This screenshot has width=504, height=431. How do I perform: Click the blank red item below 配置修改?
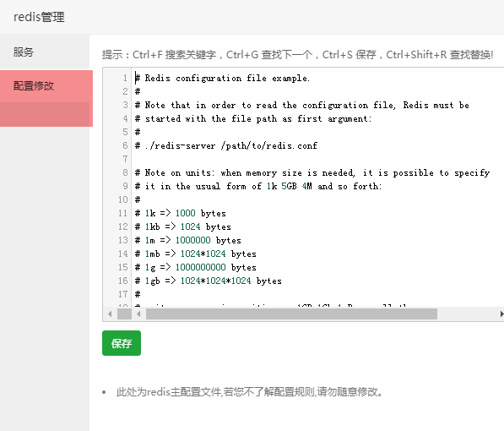click(x=46, y=115)
